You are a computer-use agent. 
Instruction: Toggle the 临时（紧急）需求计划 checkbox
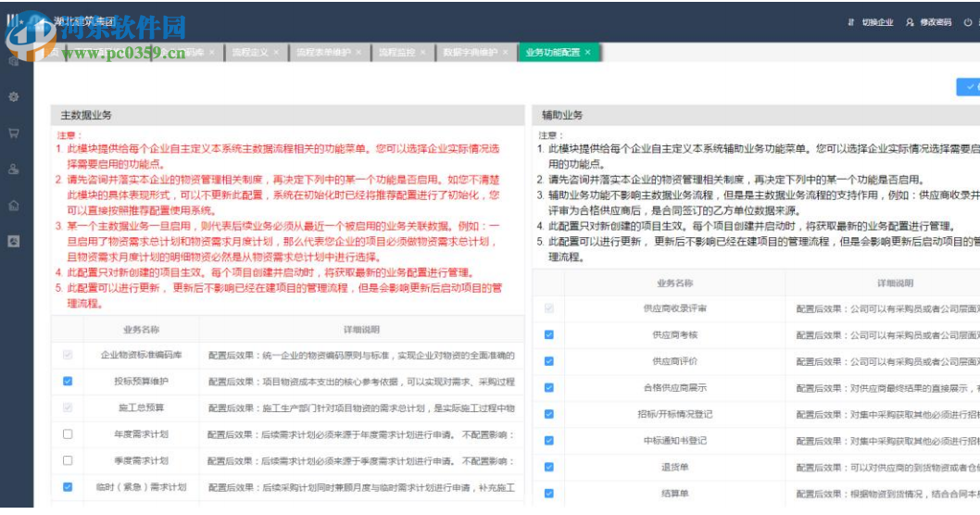coord(68,487)
